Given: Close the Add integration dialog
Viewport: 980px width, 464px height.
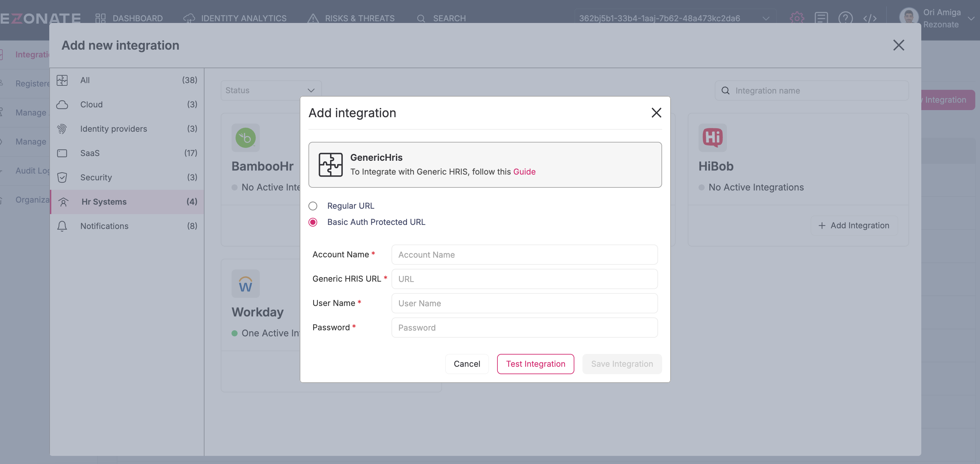Looking at the screenshot, I should point(656,113).
